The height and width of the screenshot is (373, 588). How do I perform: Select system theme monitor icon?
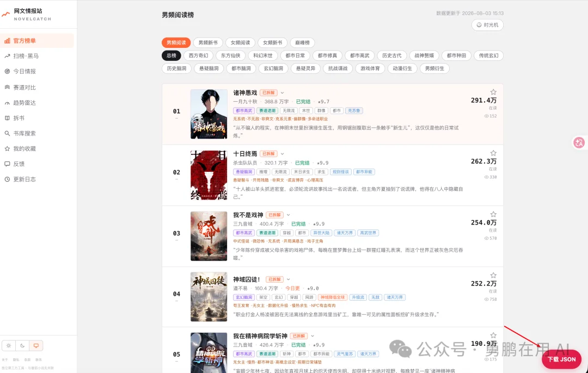(x=36, y=346)
